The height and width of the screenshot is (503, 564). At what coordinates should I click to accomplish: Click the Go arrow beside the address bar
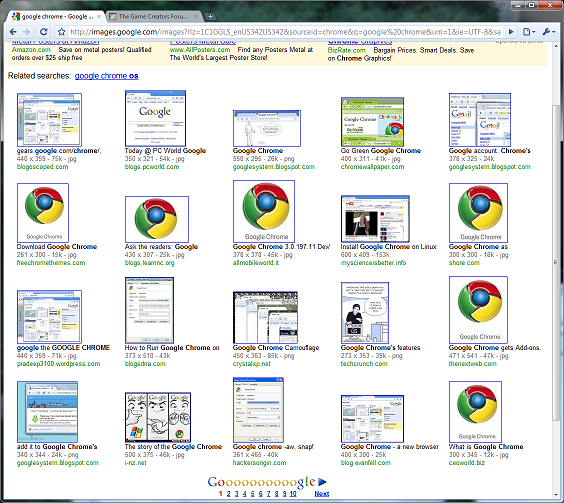click(x=511, y=32)
